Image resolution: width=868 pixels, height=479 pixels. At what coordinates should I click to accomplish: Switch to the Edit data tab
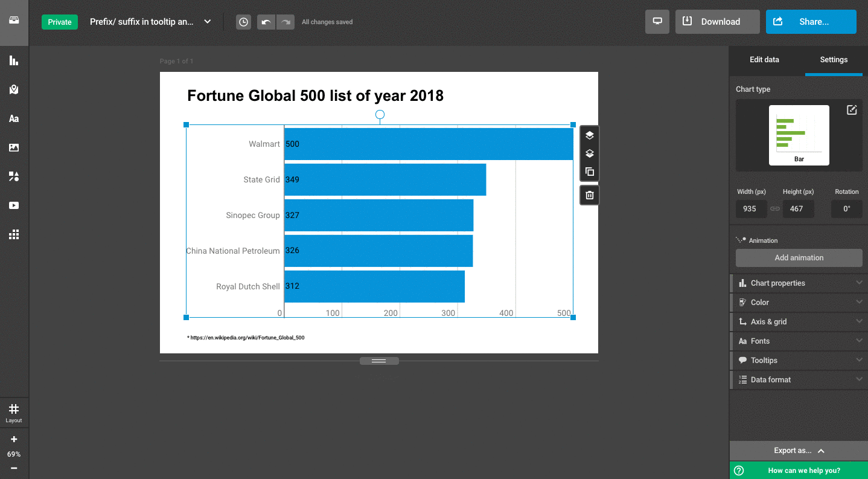764,60
